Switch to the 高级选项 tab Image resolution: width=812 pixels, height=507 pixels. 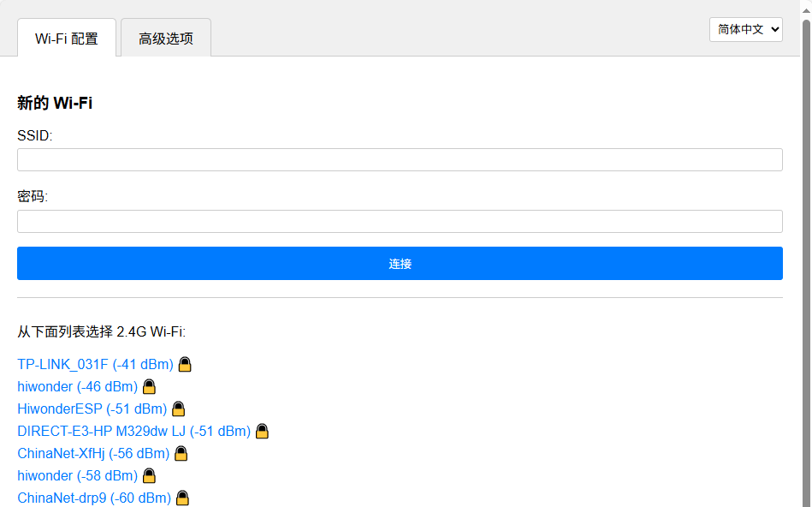coord(166,39)
